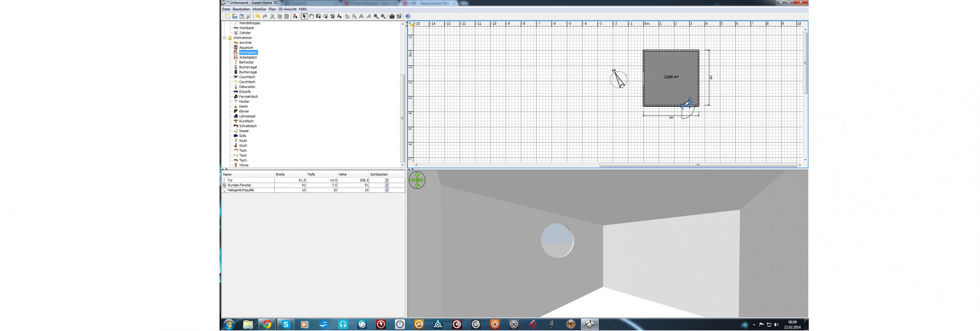This screenshot has width=980, height=331.
Task: Click the zoom in magnifier
Action: [376, 16]
